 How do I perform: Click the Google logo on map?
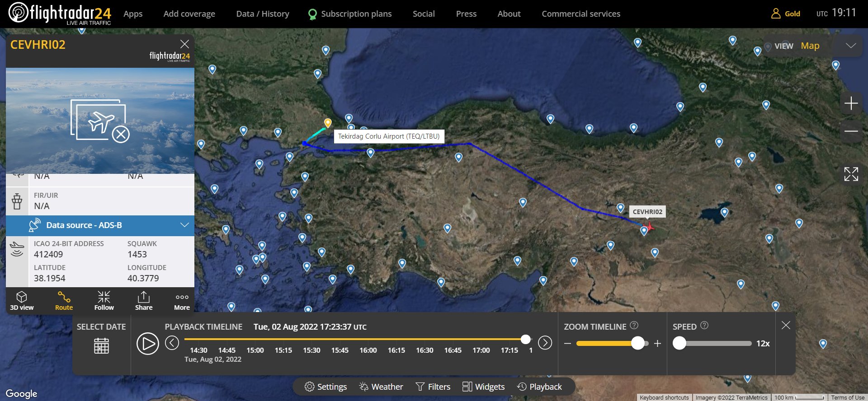click(x=21, y=393)
